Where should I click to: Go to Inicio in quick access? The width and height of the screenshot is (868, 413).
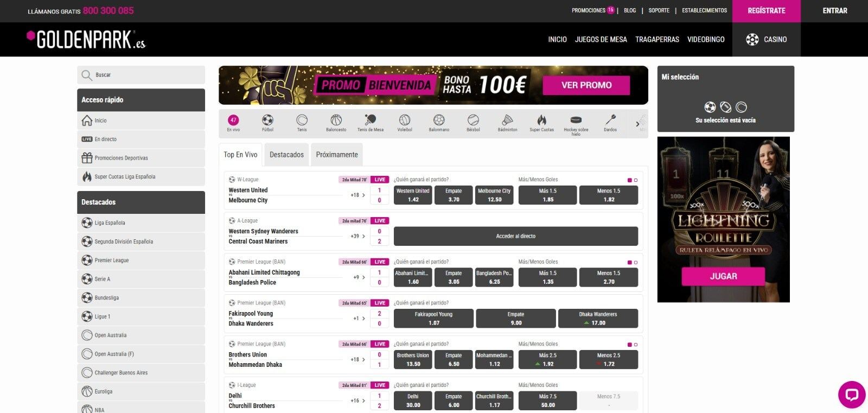click(x=141, y=120)
